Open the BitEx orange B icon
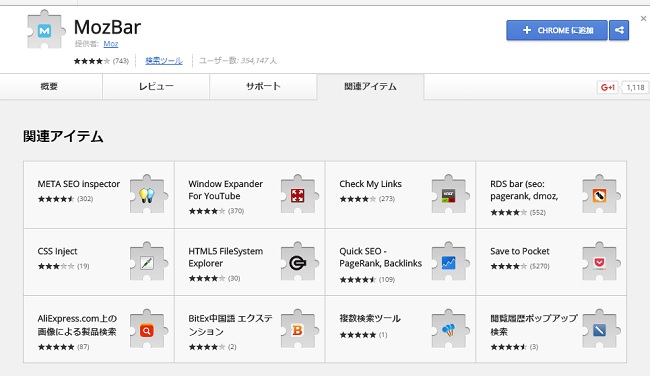650x376 pixels. [x=299, y=329]
